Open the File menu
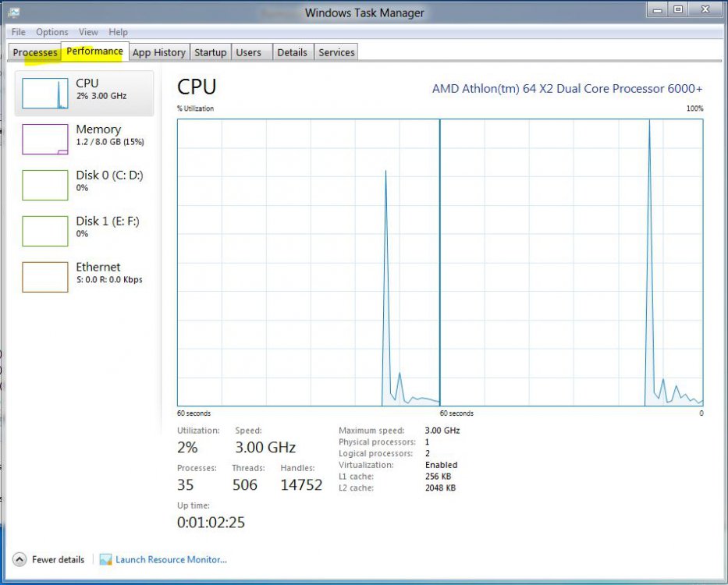Image resolution: width=728 pixels, height=585 pixels. [x=19, y=32]
